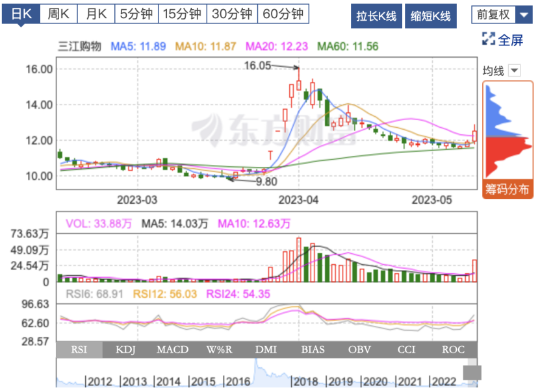
Task: Expand the 均线 indicator dropdown arrow
Action: pos(514,71)
